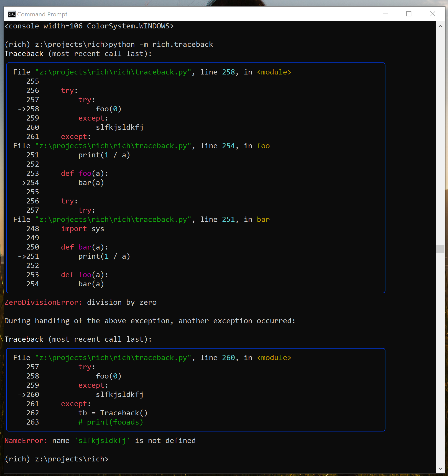Click the quoted 'slfkjsldkfj' in NameError line

tap(102, 441)
